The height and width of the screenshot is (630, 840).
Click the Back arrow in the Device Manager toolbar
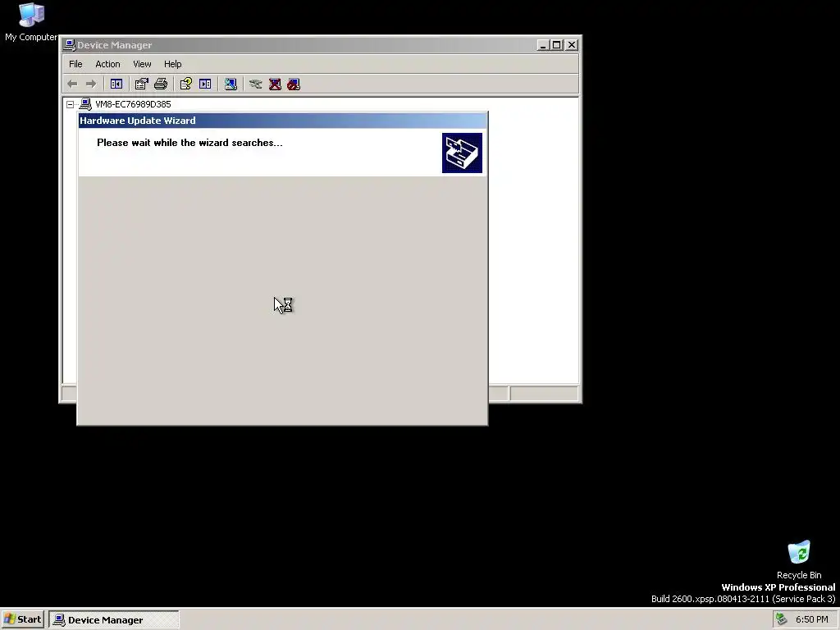72,84
